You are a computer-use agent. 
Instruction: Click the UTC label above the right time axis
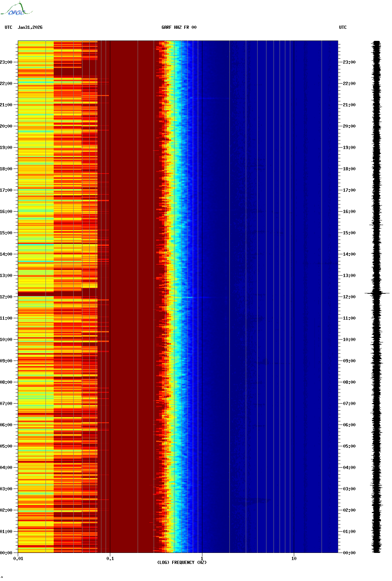[343, 27]
